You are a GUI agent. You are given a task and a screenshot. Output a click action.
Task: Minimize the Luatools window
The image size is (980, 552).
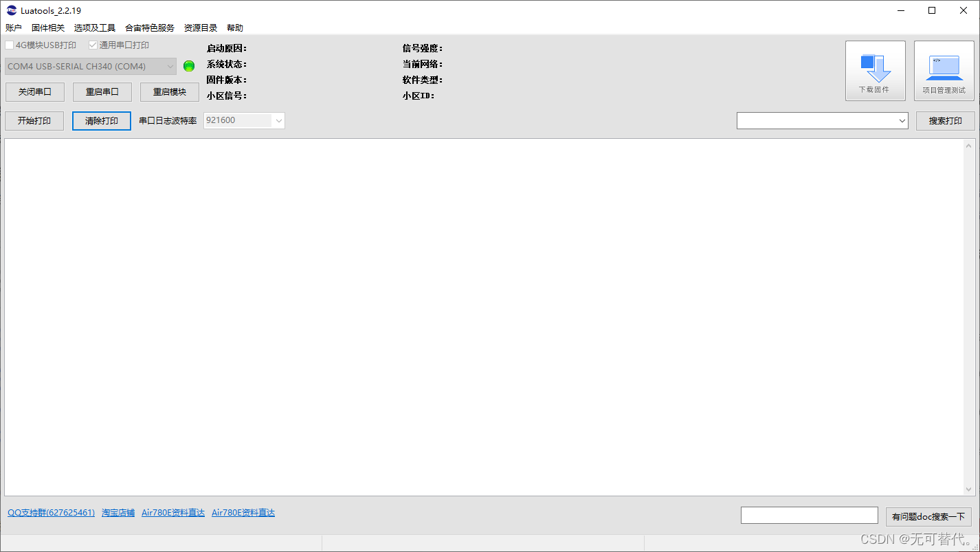click(900, 10)
